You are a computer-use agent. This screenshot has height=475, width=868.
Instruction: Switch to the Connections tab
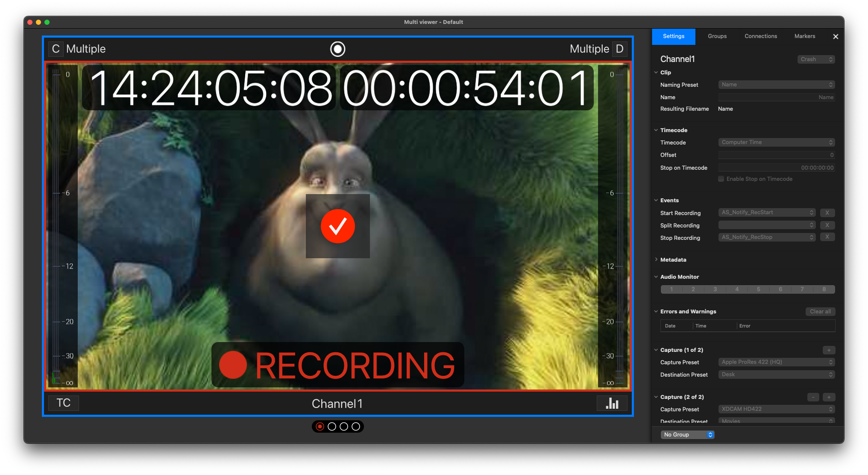coord(761,36)
